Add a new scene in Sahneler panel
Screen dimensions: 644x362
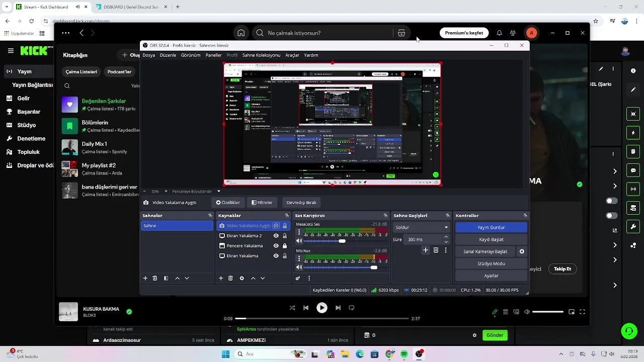(x=145, y=278)
